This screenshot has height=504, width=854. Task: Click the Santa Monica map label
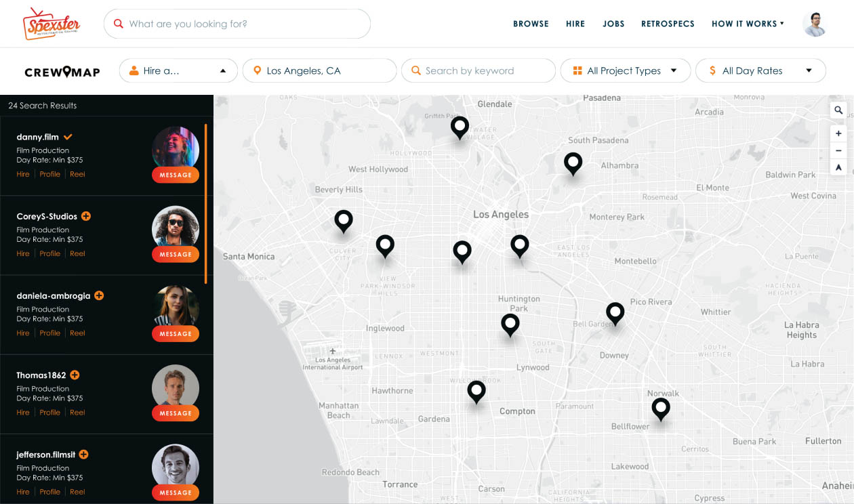249,256
